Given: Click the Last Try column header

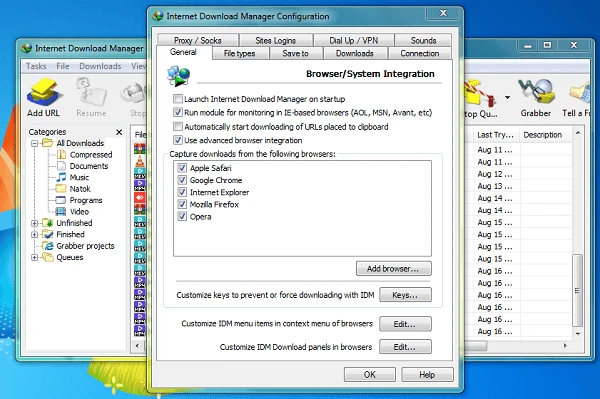Looking at the screenshot, I should tap(495, 135).
